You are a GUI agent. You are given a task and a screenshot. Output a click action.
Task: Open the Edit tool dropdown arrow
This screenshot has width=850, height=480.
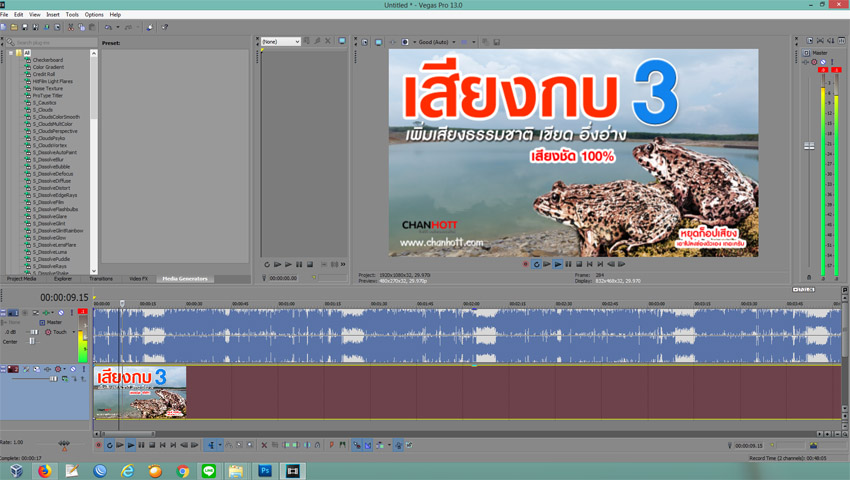coord(220,445)
